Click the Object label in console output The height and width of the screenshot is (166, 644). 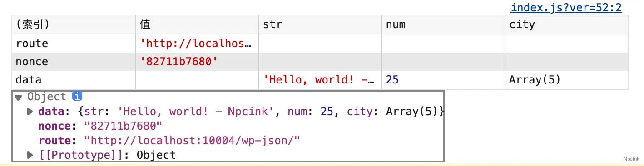click(47, 97)
